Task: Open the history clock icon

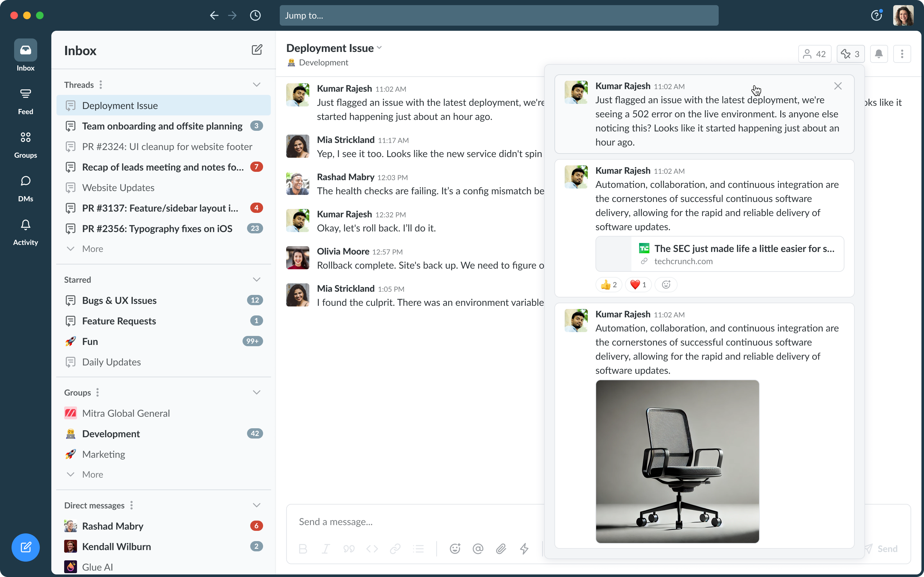Action: coord(255,15)
